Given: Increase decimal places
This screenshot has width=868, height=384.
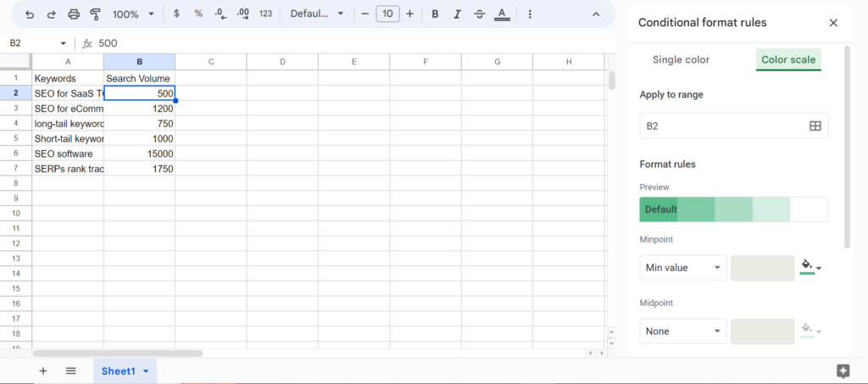Looking at the screenshot, I should [242, 14].
